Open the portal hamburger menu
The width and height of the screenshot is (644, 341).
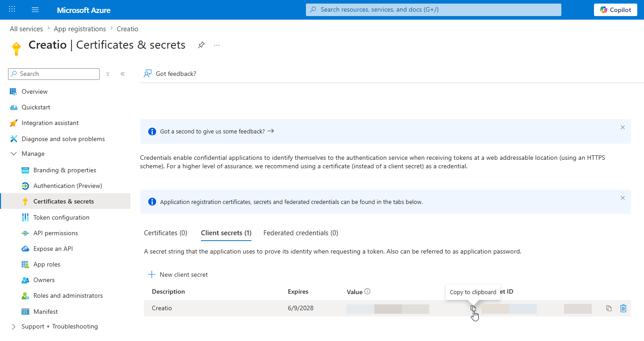[x=35, y=10]
